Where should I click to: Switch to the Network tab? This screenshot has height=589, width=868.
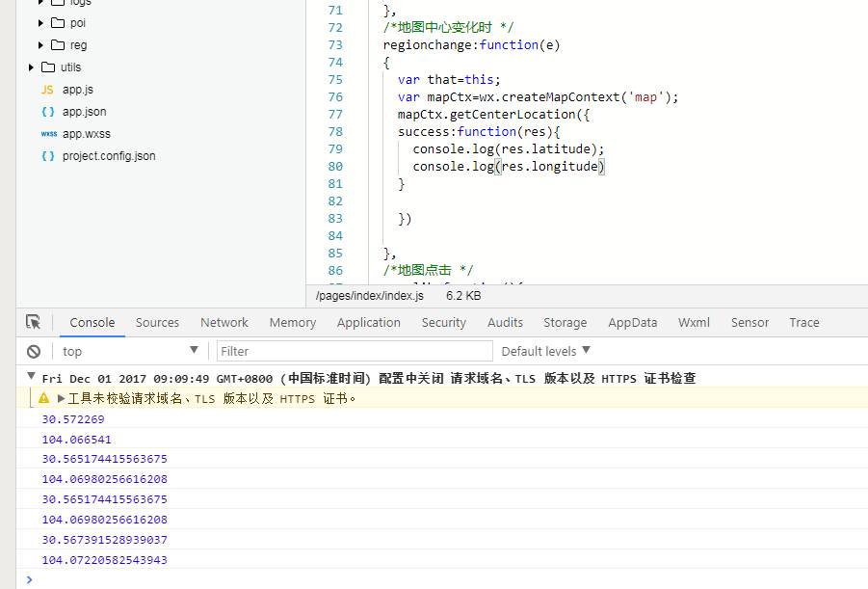tap(224, 323)
